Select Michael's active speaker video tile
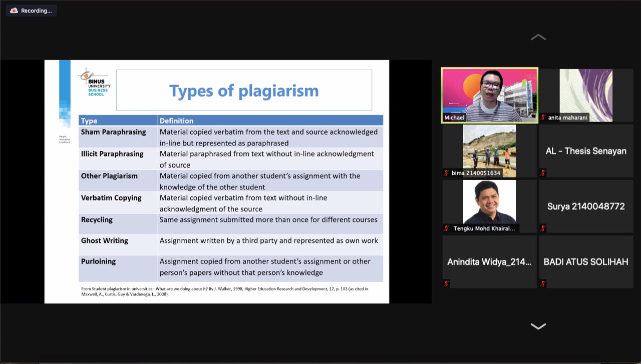This screenshot has width=641, height=364. [x=489, y=95]
